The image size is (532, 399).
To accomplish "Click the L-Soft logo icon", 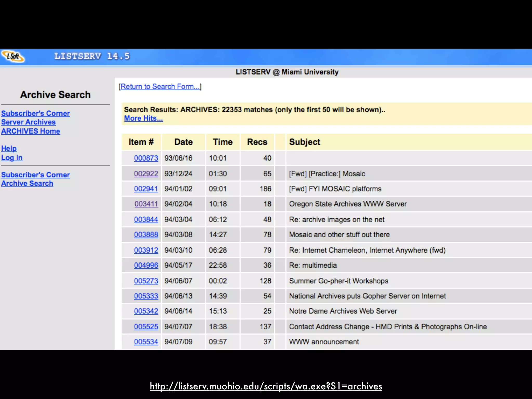I will [x=13, y=56].
